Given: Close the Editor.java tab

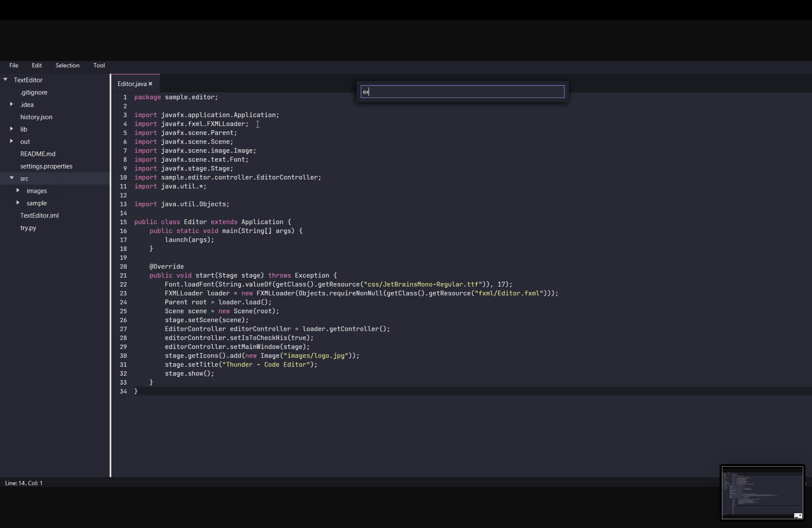Looking at the screenshot, I should pyautogui.click(x=151, y=84).
